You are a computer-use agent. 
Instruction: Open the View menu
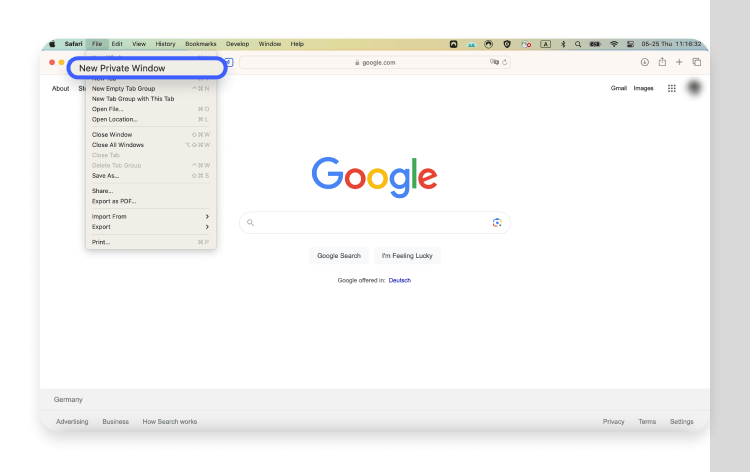pos(139,44)
